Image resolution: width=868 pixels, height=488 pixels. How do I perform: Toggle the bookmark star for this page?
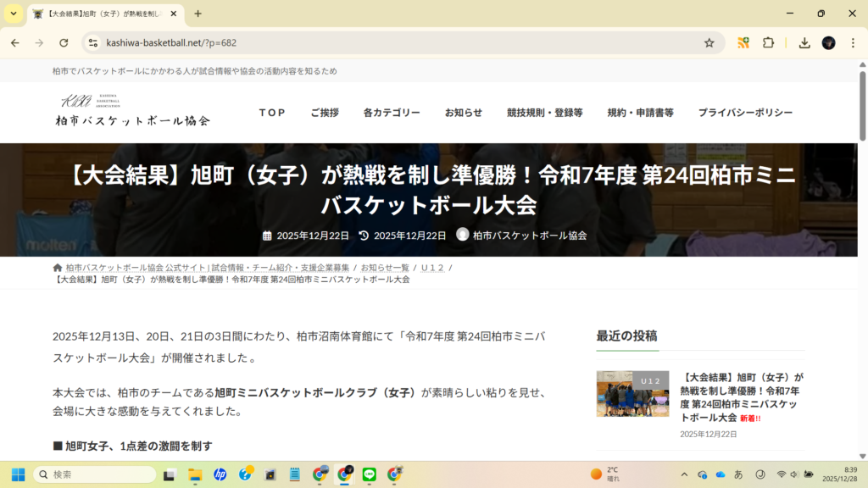pos(709,42)
